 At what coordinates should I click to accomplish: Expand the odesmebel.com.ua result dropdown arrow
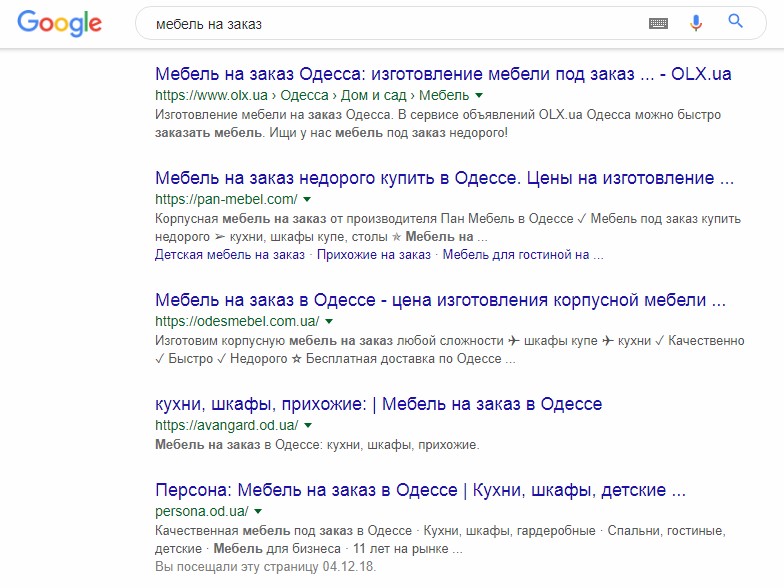(x=329, y=321)
